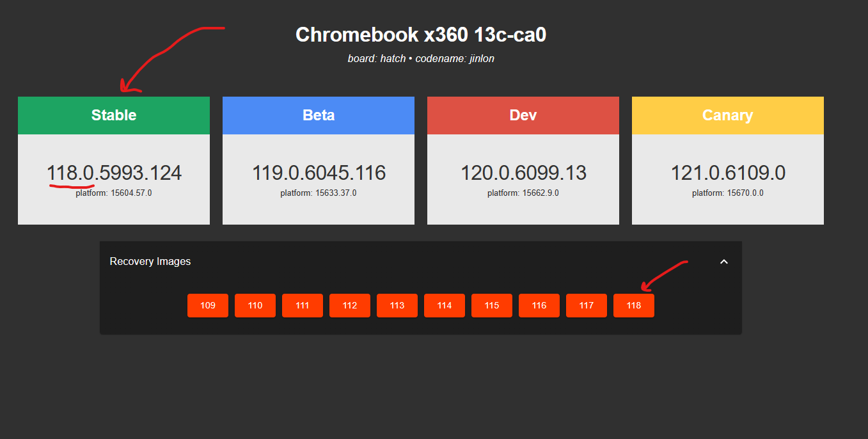Select the blue Beta channel header
This screenshot has height=439, width=868.
319,115
